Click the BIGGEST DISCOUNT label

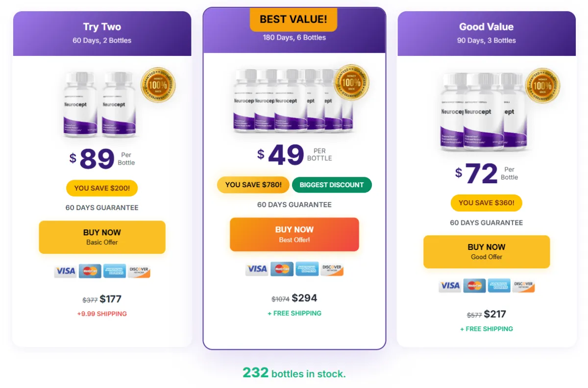(x=332, y=185)
